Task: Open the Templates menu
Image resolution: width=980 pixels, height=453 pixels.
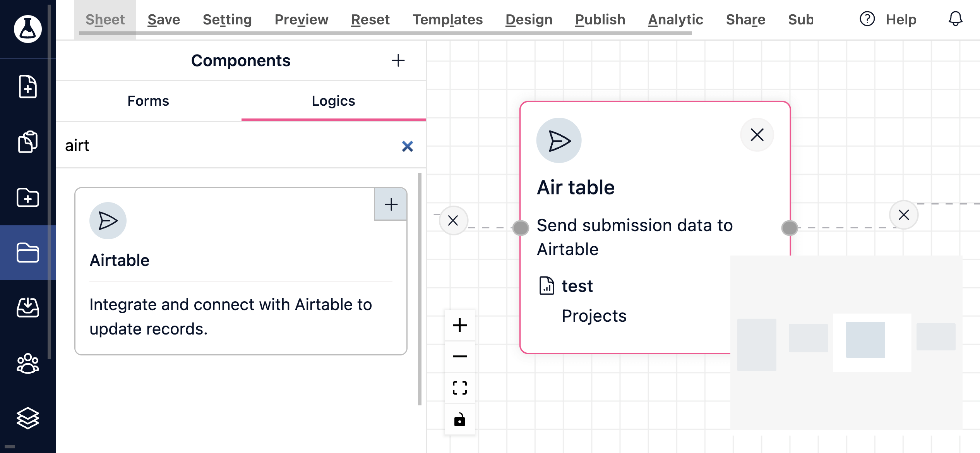Action: (448, 19)
